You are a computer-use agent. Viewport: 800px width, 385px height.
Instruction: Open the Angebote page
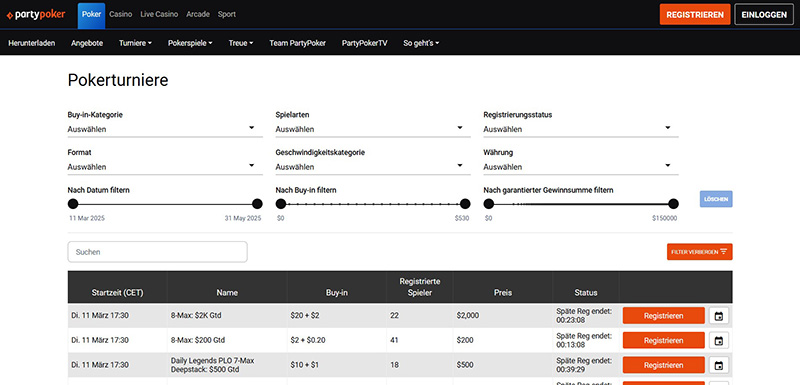[x=87, y=43]
